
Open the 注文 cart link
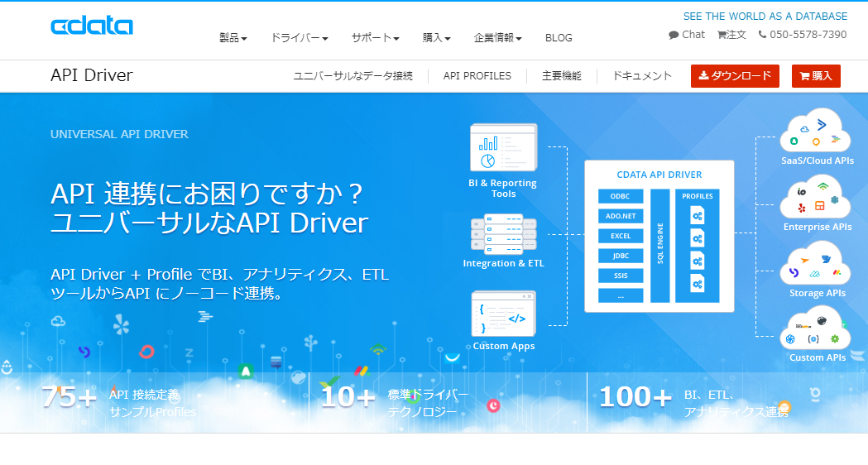click(731, 34)
